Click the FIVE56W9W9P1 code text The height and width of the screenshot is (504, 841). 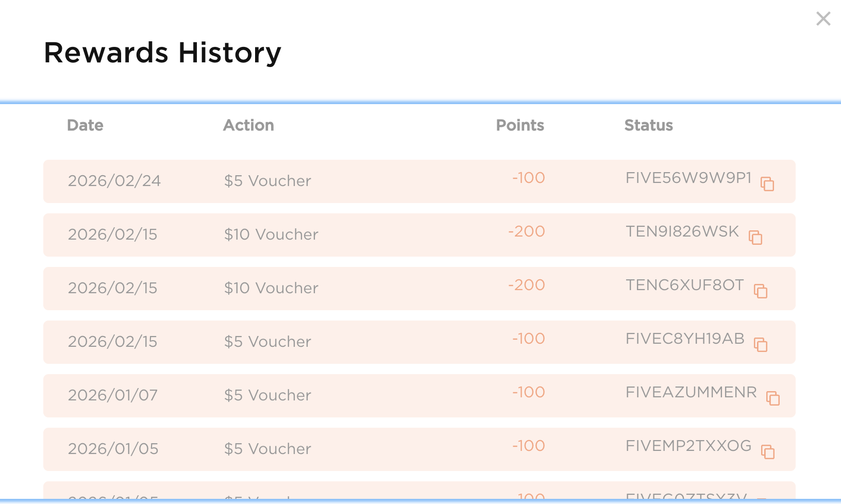tap(688, 178)
